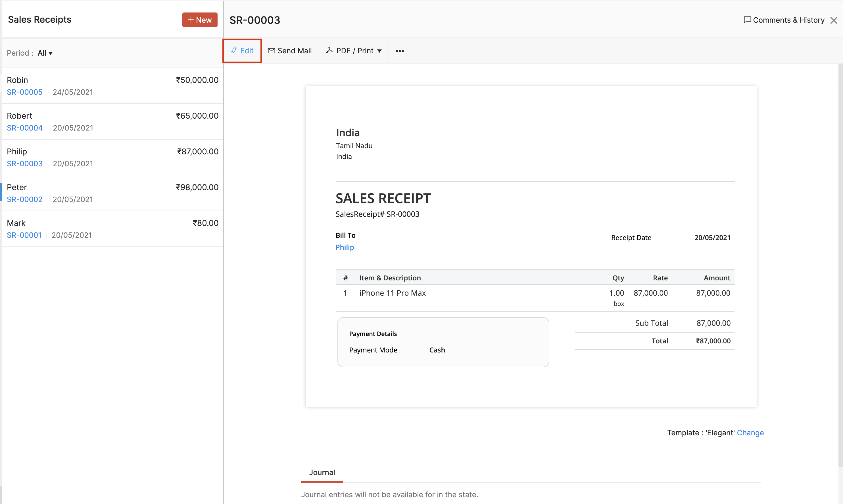843x504 pixels.
Task: Open the SR-00004 receipt link
Action: click(x=24, y=128)
